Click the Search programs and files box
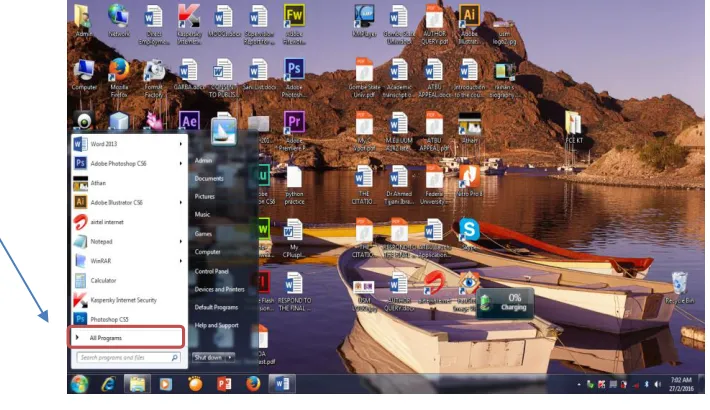Image resolution: width=710 pixels, height=410 pixels. click(x=128, y=357)
